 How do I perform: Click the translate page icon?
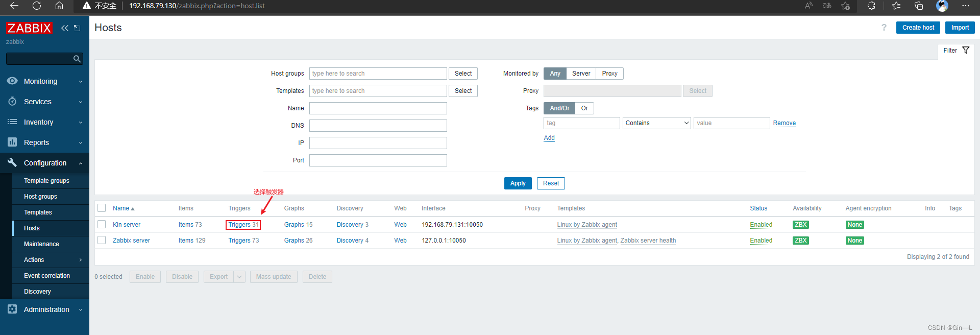827,6
